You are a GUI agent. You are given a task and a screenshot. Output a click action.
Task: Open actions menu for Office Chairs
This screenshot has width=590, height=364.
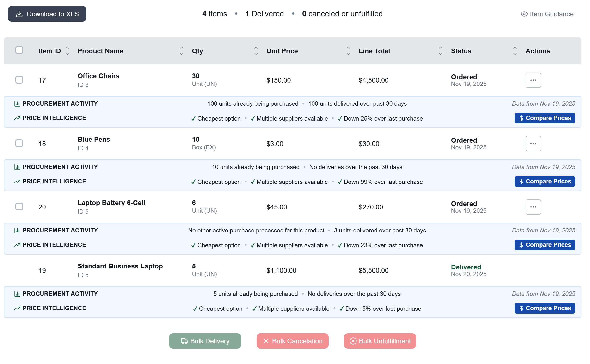(x=534, y=80)
